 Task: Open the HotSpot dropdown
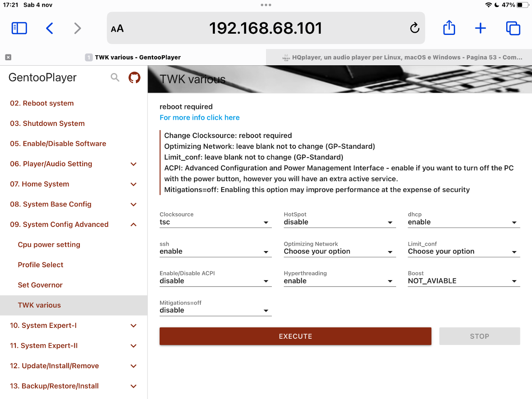(340, 222)
